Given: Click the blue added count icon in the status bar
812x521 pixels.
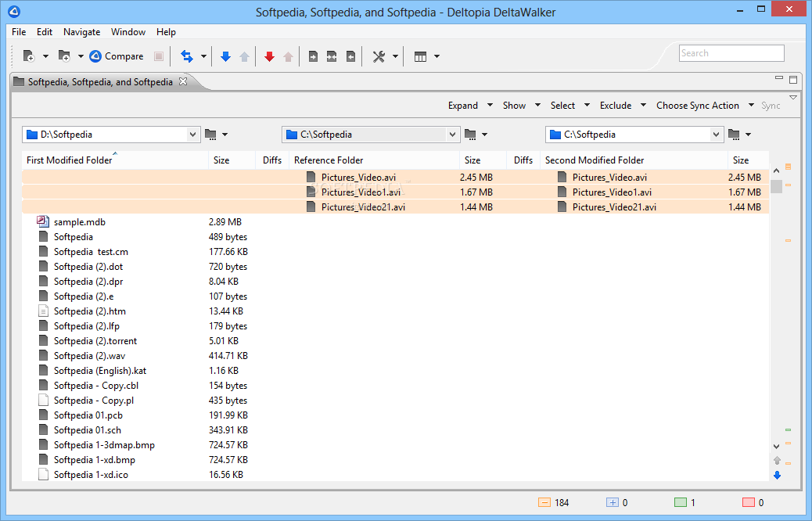Looking at the screenshot, I should pyautogui.click(x=612, y=502).
